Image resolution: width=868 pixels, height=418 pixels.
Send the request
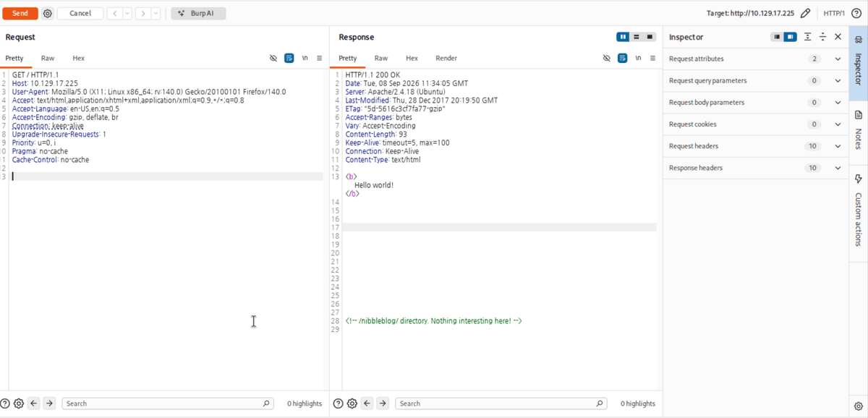(20, 13)
